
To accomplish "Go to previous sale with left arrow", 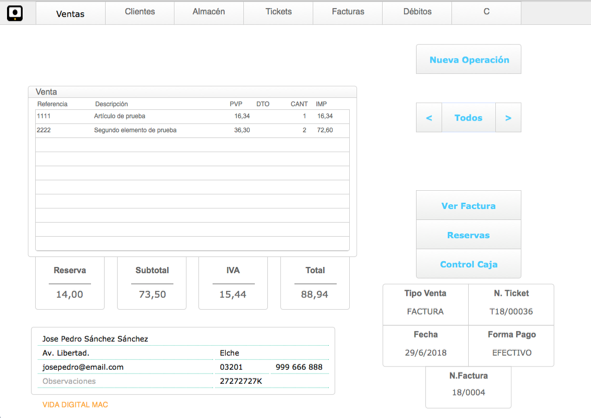I will click(x=429, y=118).
